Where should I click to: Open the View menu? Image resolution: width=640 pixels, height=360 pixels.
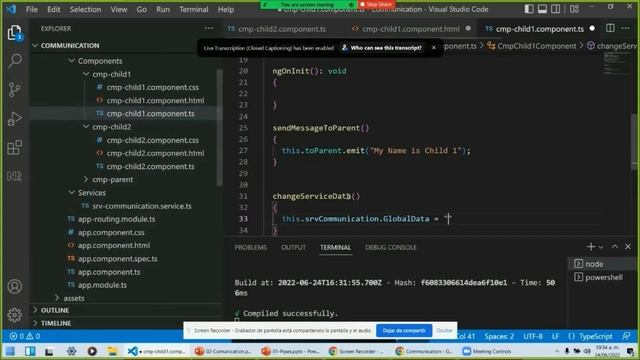click(119, 9)
